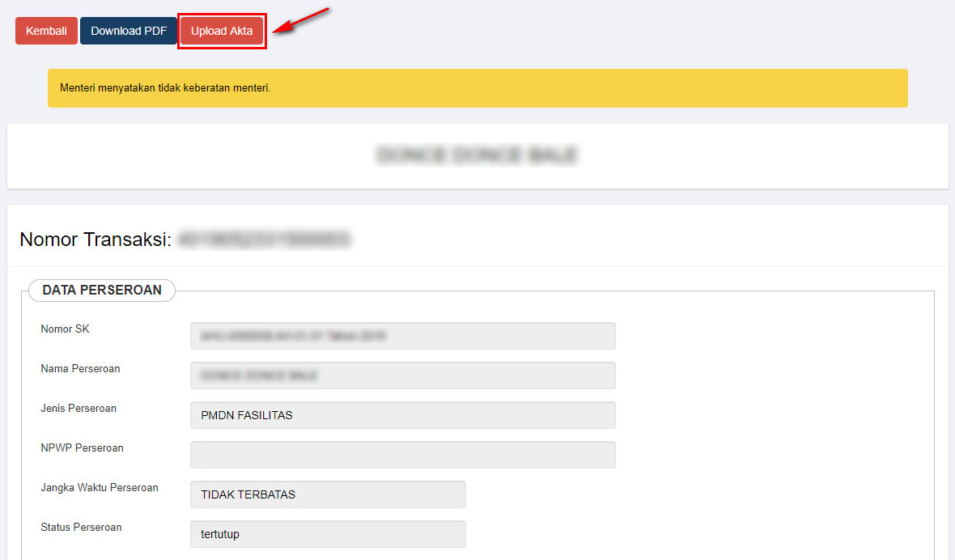Click the Nomor Transaksi heading text
Viewport: 955px width, 560px height.
pos(95,240)
